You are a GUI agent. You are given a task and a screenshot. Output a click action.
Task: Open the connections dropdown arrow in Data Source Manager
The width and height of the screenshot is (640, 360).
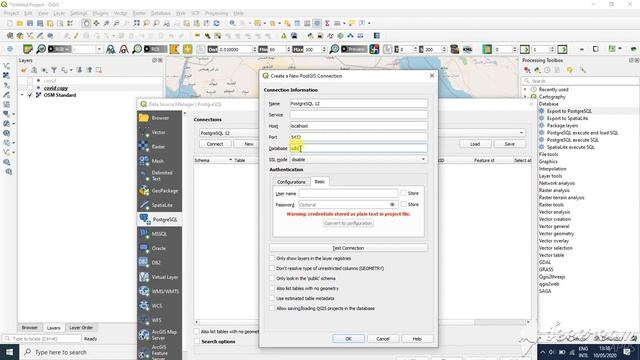pyautogui.click(x=521, y=133)
